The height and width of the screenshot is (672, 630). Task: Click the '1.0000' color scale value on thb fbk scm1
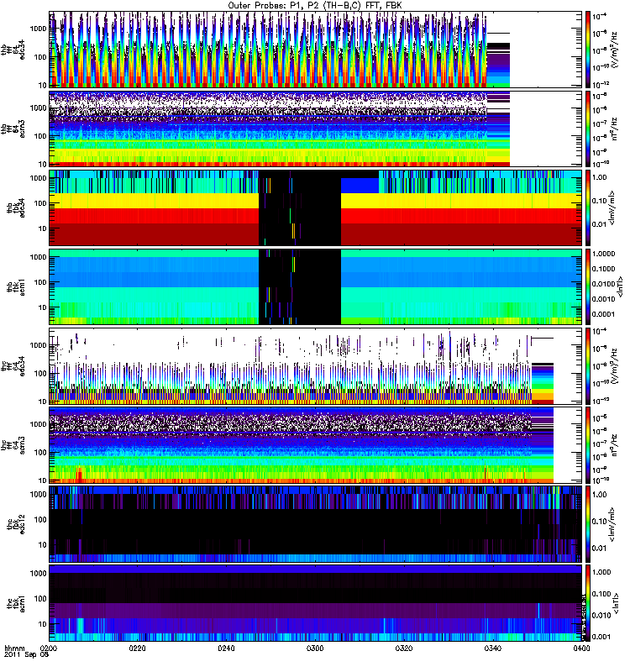point(603,254)
